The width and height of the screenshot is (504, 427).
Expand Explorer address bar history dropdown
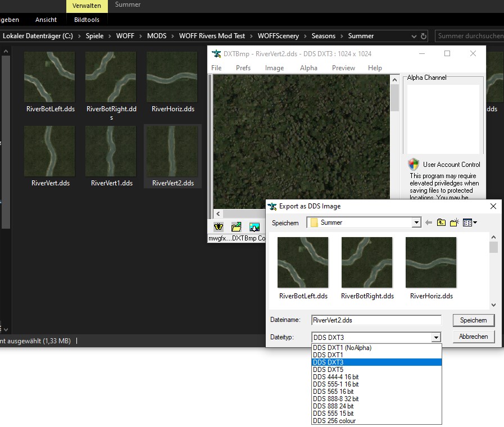(414, 37)
